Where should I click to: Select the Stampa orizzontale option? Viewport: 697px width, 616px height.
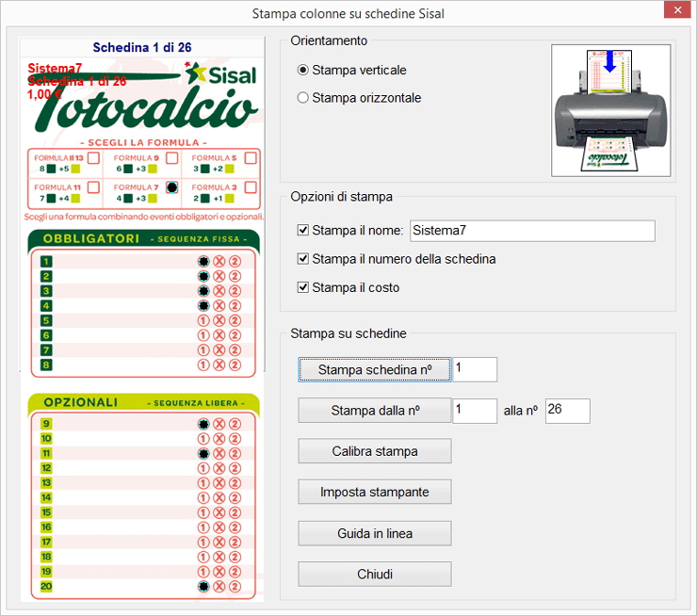pos(303,98)
